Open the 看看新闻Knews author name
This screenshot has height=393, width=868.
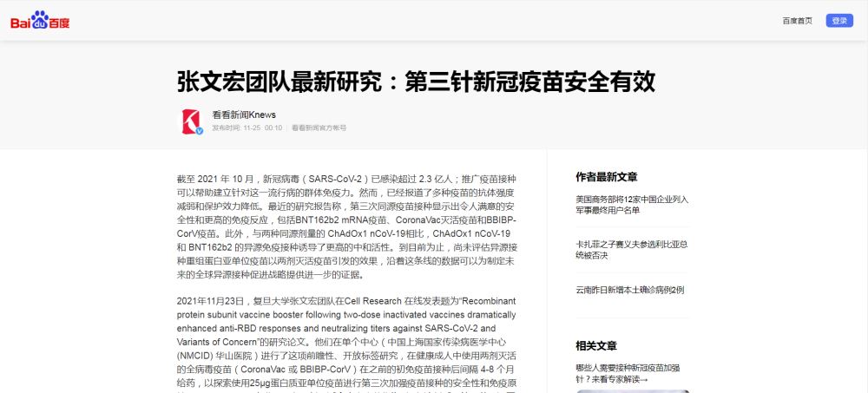244,115
